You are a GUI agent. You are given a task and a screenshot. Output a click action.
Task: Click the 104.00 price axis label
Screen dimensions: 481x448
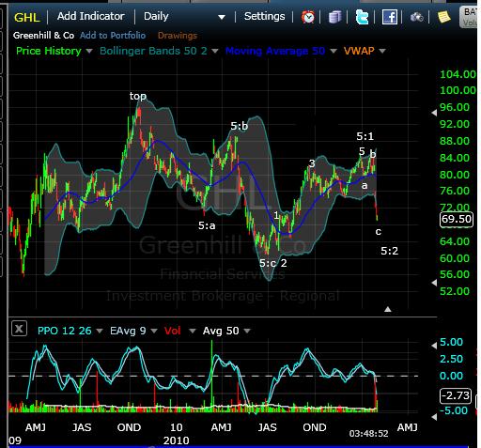point(458,74)
